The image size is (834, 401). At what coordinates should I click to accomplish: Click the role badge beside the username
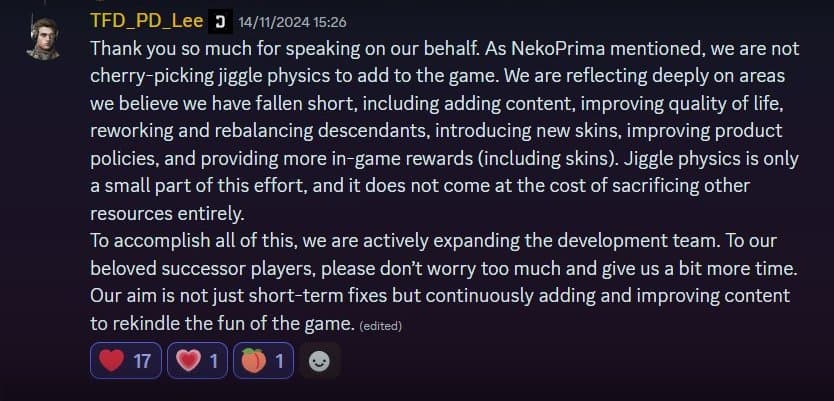pyautogui.click(x=220, y=21)
